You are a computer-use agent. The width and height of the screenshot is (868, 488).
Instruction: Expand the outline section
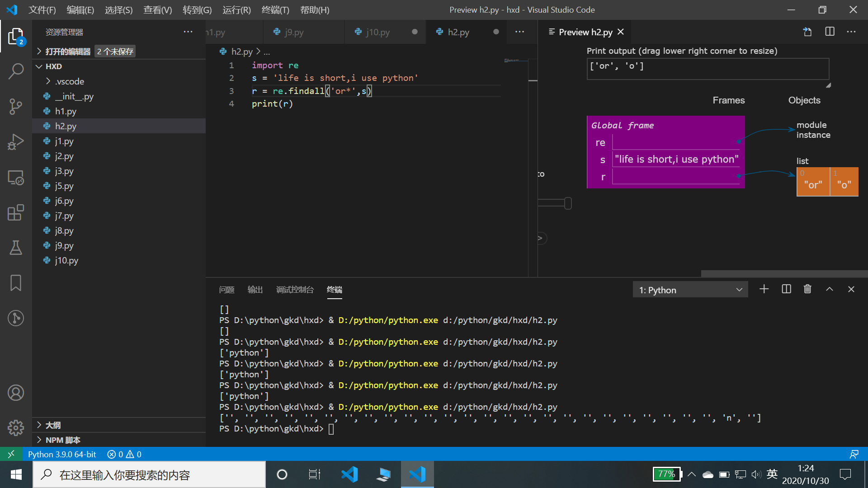119,425
